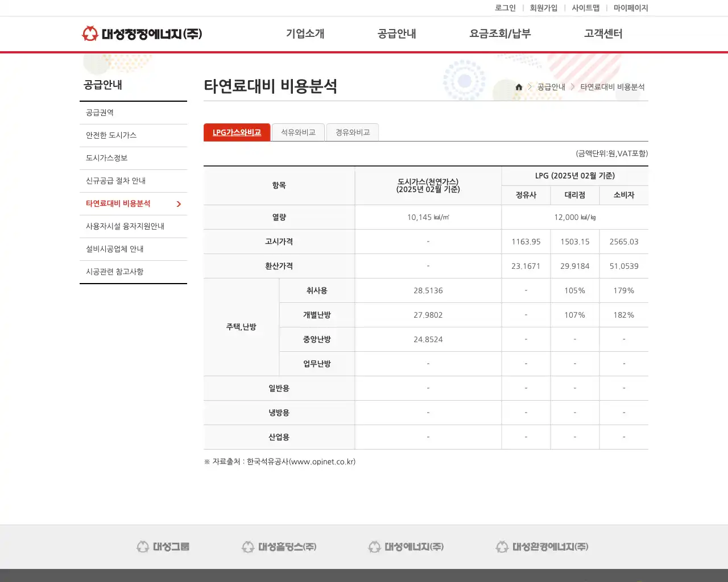Select the LPG가스와비교 tab
This screenshot has height=582, width=728.
point(237,132)
